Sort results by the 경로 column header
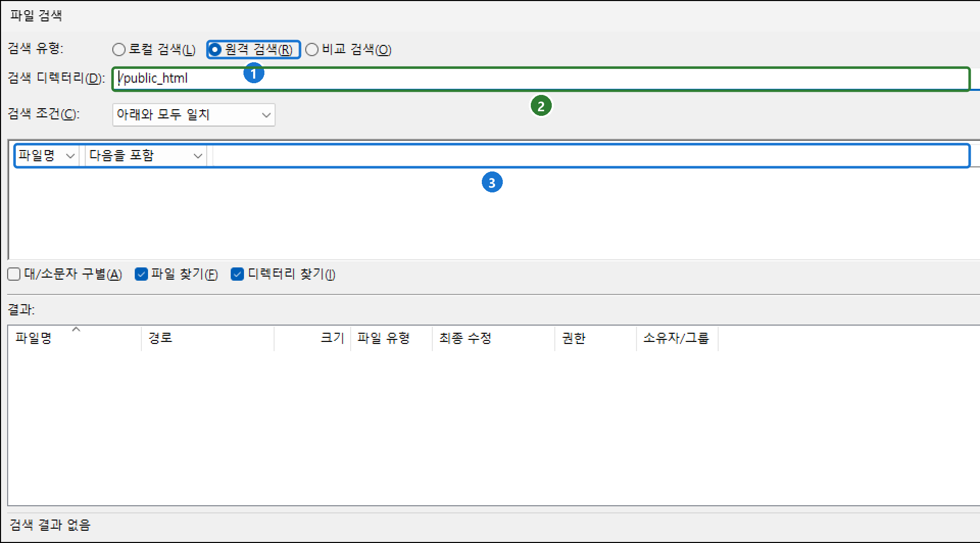This screenshot has width=980, height=543. tap(208, 338)
